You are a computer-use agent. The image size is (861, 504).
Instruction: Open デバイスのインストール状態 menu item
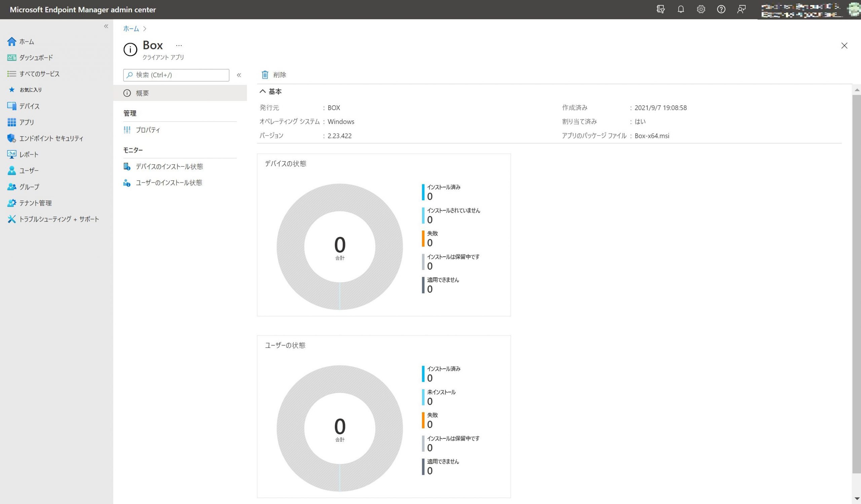pyautogui.click(x=169, y=167)
